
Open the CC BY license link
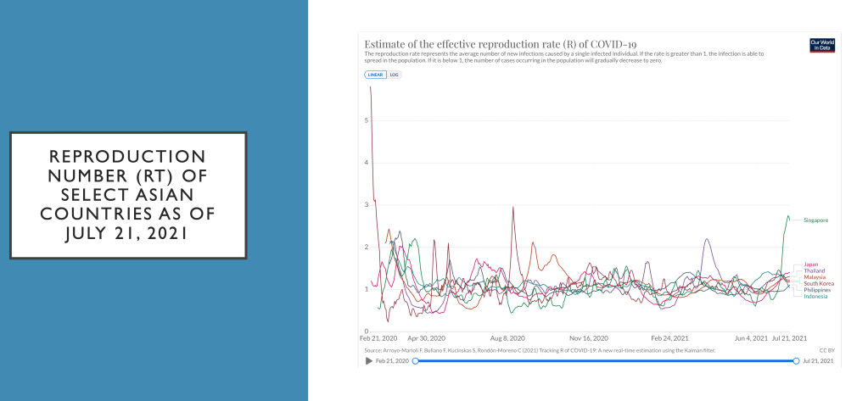click(826, 348)
